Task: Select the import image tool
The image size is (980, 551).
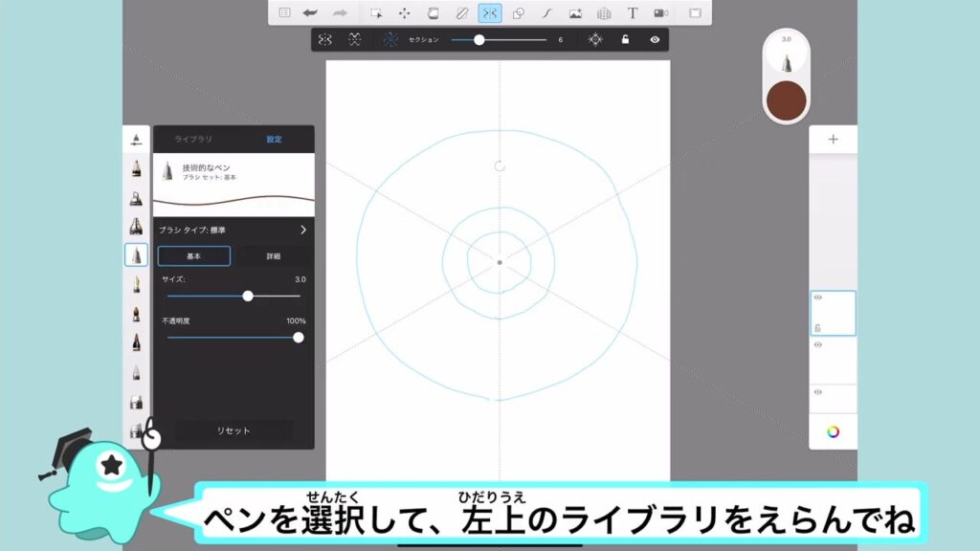Action: pyautogui.click(x=575, y=13)
